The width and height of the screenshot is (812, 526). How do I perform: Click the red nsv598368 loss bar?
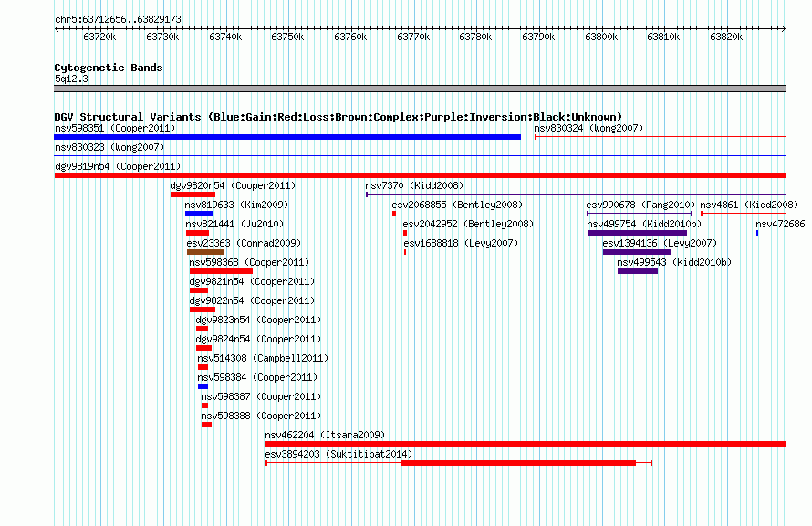[x=221, y=271]
